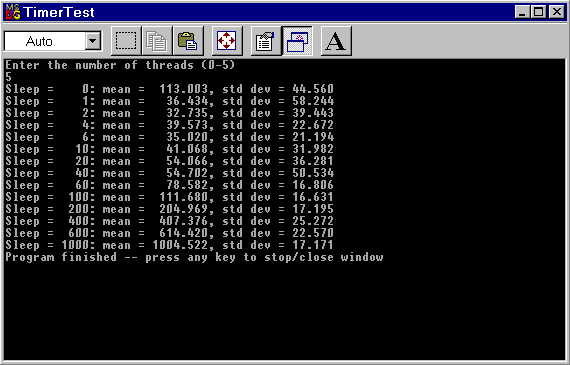Click the mean value 35.020
This screenshot has height=365, width=570.
click(187, 137)
